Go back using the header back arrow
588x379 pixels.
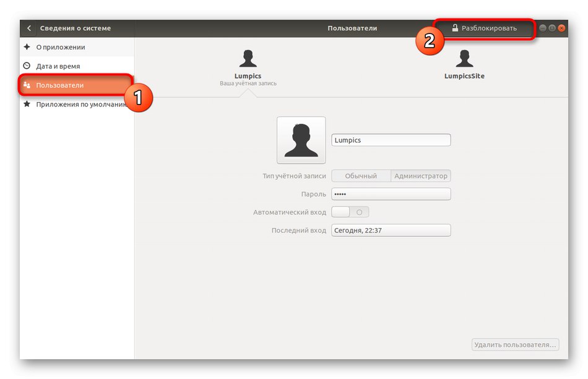coord(29,28)
